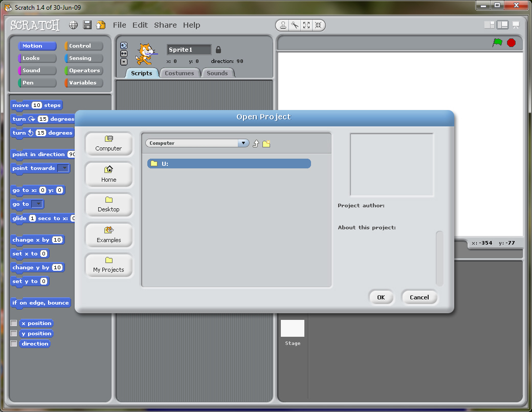The image size is (532, 412).
Task: Toggle the sprite drag lock icon
Action: (x=218, y=50)
